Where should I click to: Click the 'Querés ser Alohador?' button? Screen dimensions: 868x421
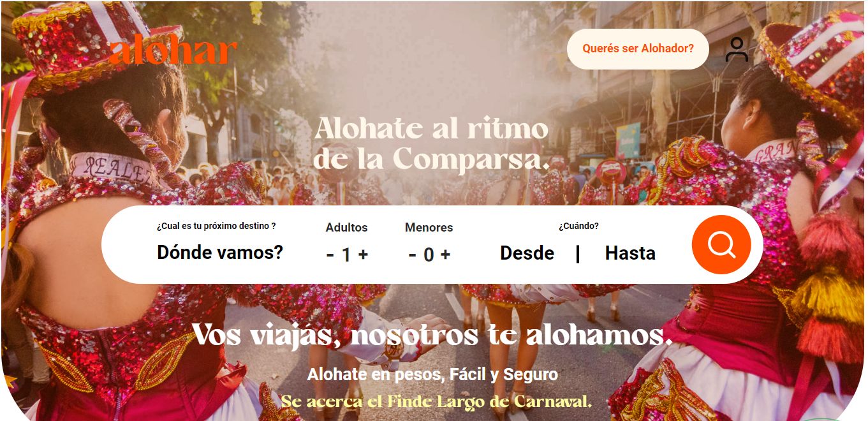(x=638, y=48)
